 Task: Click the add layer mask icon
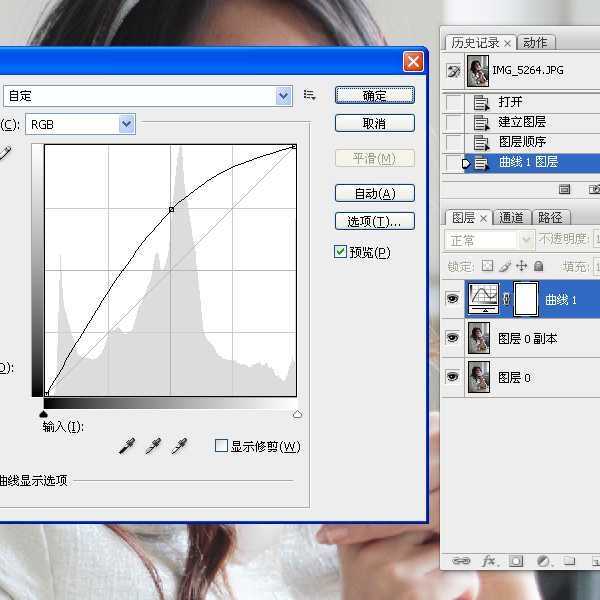(517, 562)
